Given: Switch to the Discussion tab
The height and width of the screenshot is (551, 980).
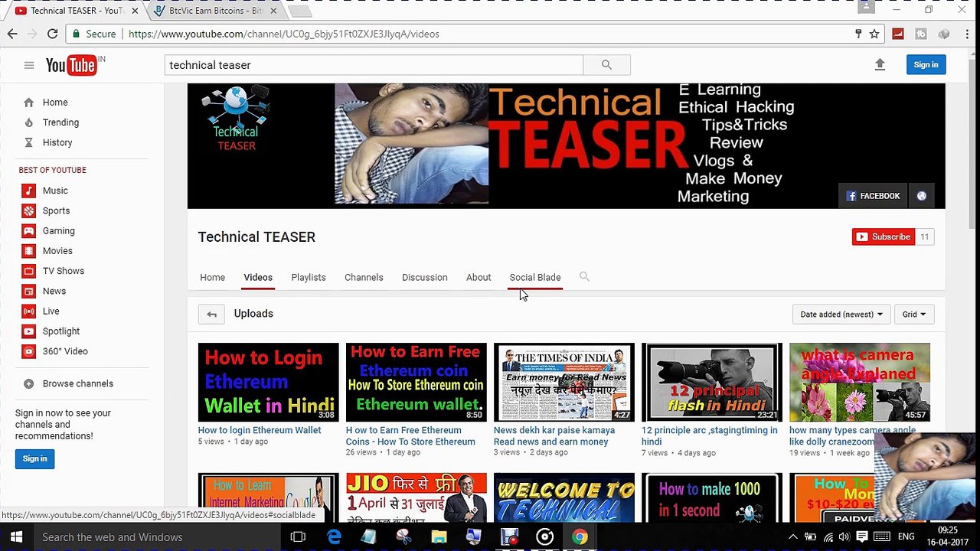Looking at the screenshot, I should 424,277.
